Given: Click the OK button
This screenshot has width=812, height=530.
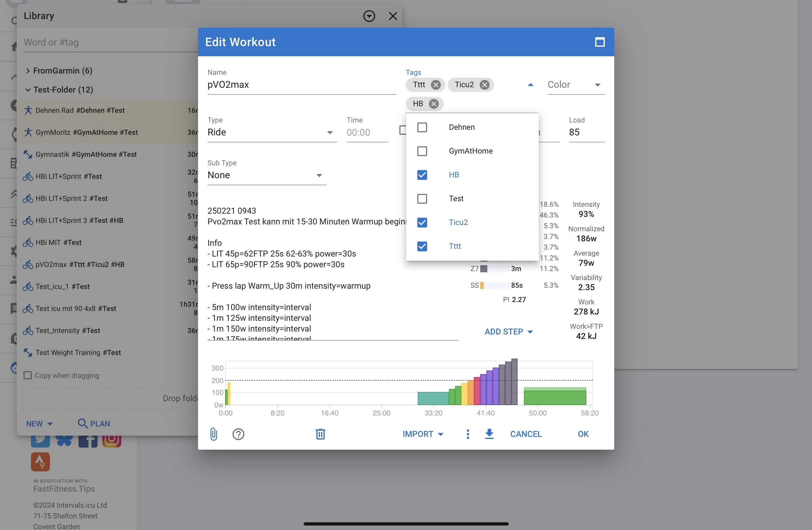Looking at the screenshot, I should [x=583, y=434].
